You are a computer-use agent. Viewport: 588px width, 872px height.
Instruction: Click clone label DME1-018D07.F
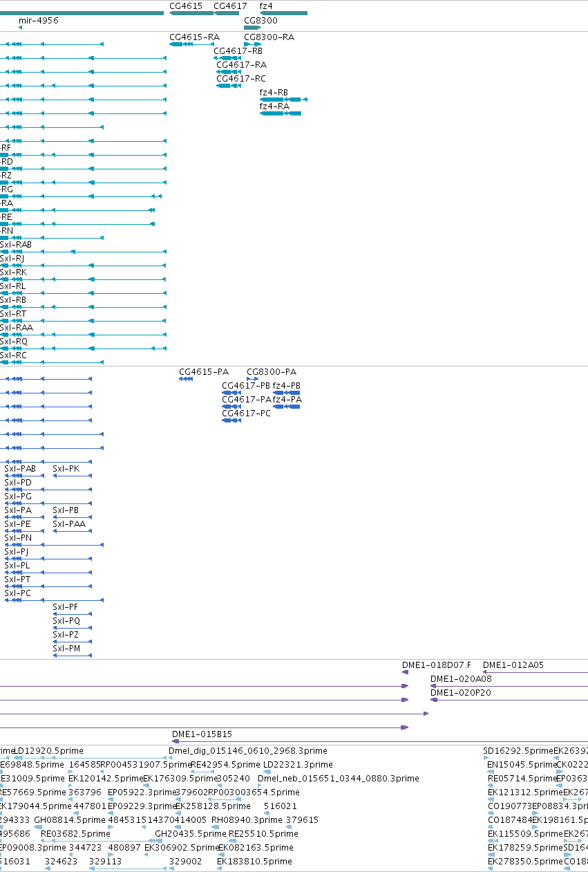(437, 665)
